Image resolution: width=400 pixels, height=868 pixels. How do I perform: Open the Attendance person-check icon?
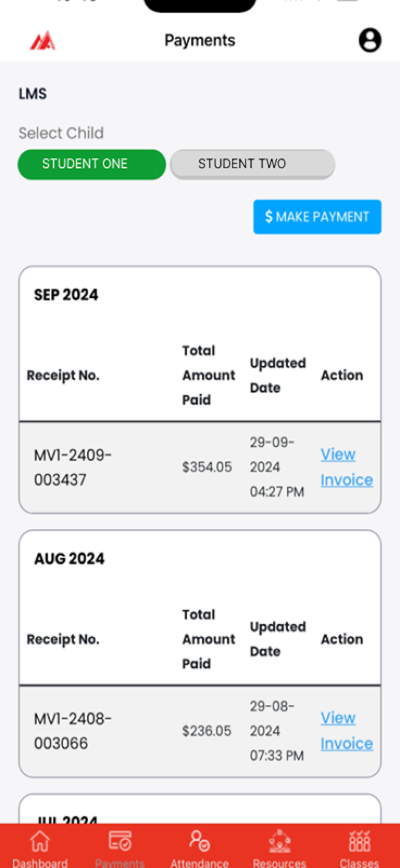pos(200,841)
